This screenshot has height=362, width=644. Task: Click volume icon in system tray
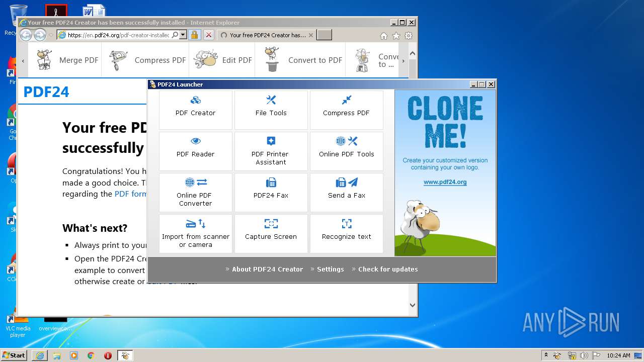(584, 355)
